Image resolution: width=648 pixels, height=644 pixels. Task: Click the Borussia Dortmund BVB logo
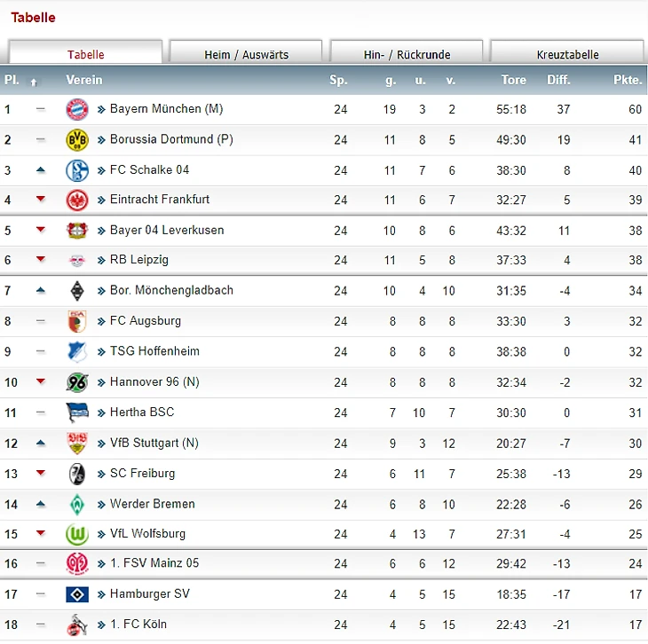coord(77,140)
